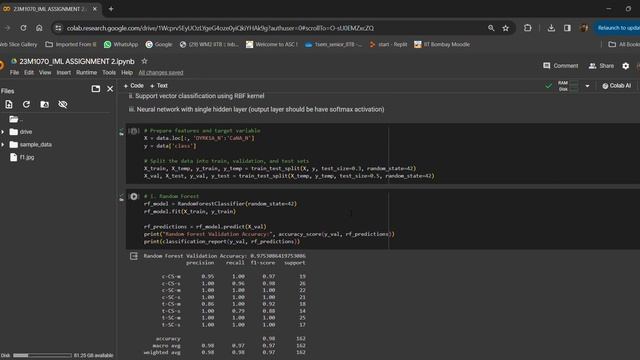This screenshot has height=360, width=640.
Task: Open the browser extensions puzzle icon
Action: [x=527, y=28]
